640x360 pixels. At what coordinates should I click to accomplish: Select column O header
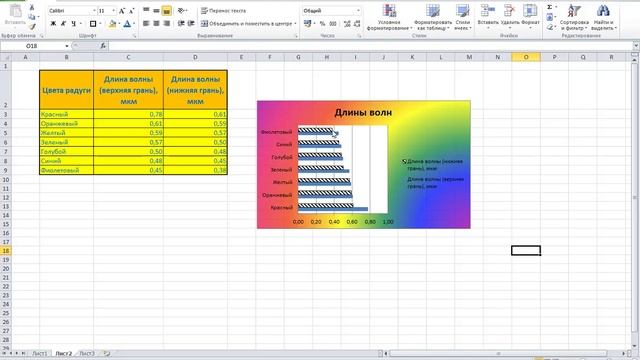point(526,57)
